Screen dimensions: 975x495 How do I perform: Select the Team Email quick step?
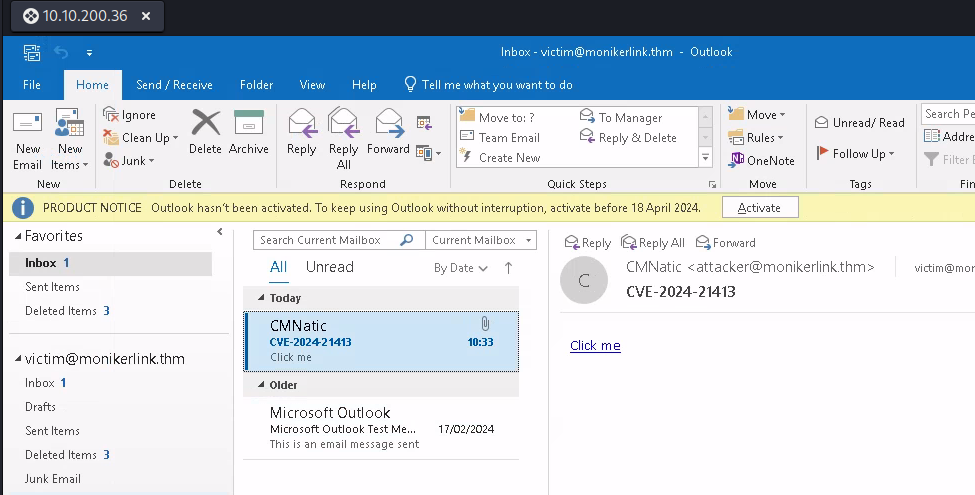[x=500, y=137]
